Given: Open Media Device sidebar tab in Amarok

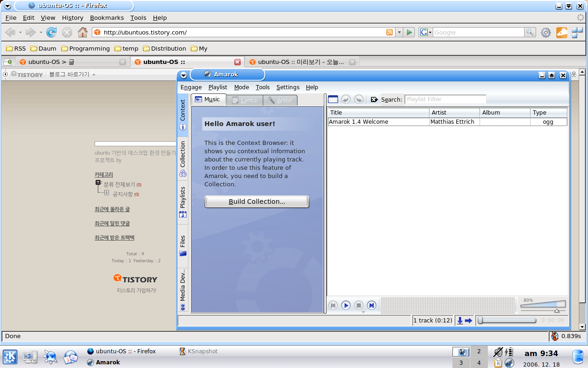Looking at the screenshot, I should point(183,291).
